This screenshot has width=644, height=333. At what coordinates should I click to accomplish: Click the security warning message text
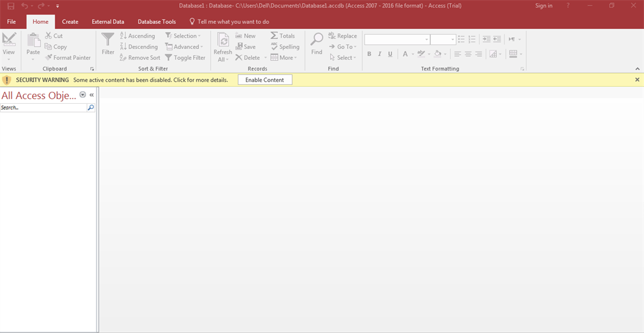[150, 80]
